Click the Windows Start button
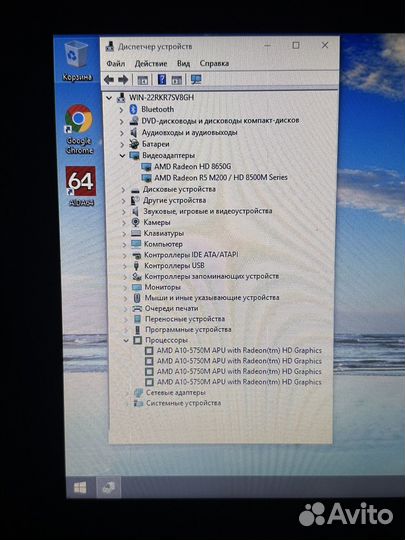The height and width of the screenshot is (540, 405). coord(81,487)
